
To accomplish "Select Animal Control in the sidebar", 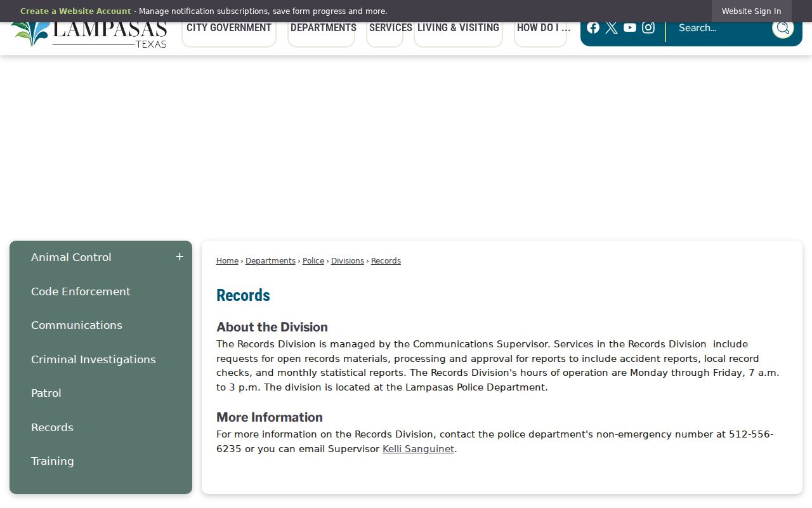I will coord(71,257).
